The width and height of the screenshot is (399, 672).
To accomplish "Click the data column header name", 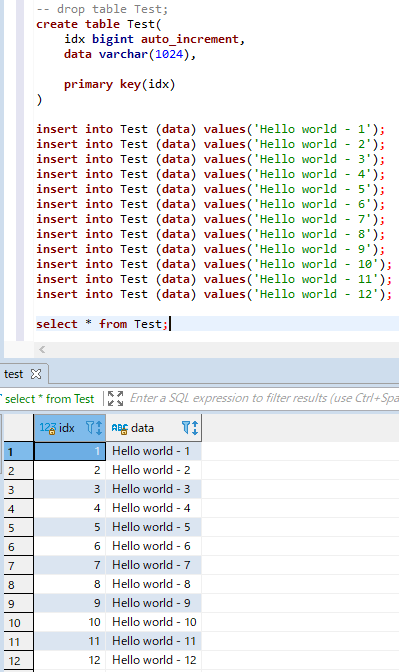I will coord(142,428).
